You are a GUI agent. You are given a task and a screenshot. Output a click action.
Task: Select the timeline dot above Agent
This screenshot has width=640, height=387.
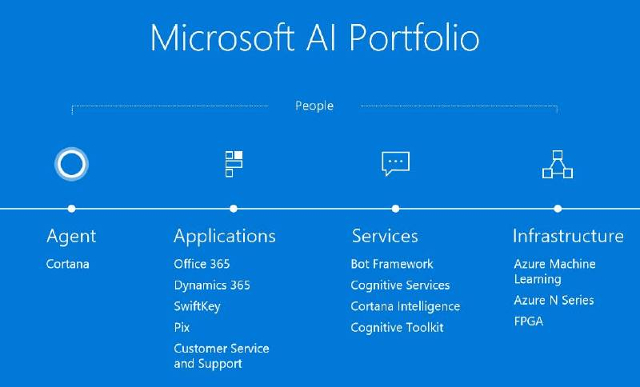click(71, 209)
